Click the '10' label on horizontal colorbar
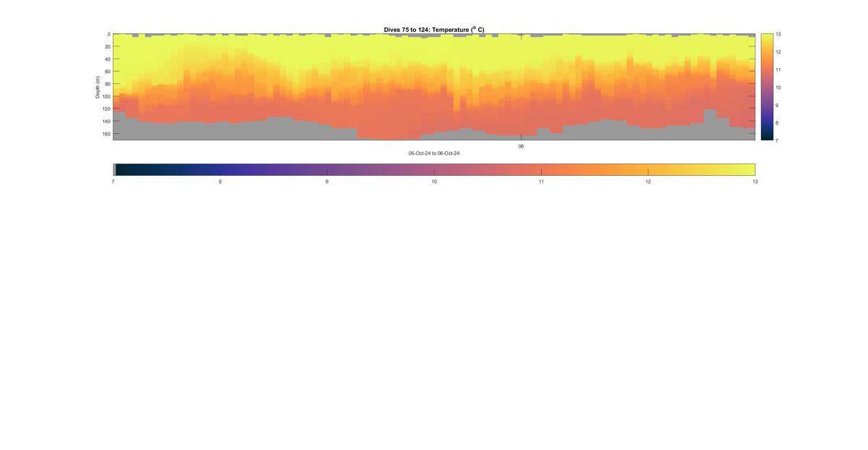Image resolution: width=868 pixels, height=450 pixels. (434, 182)
